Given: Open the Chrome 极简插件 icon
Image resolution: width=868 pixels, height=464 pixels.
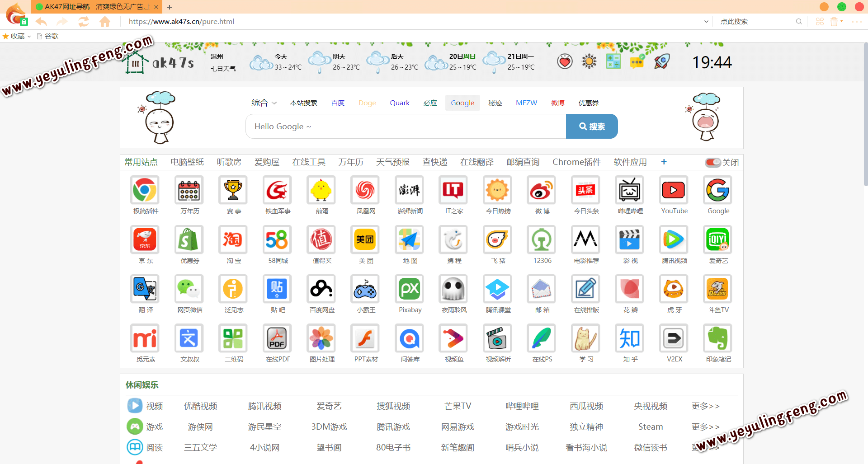Looking at the screenshot, I should [x=145, y=190].
